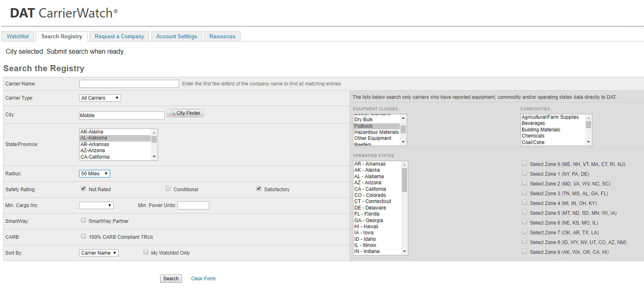Check Select Zone 7 (OK, AR, TX, LA)
Image resolution: width=644 pixels, height=288 pixels.
525,232
